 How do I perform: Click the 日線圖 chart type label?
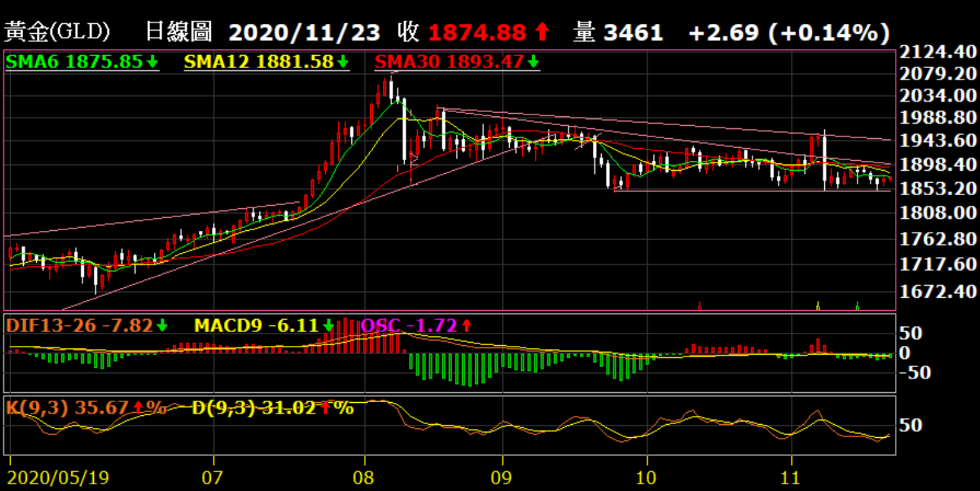tap(178, 32)
